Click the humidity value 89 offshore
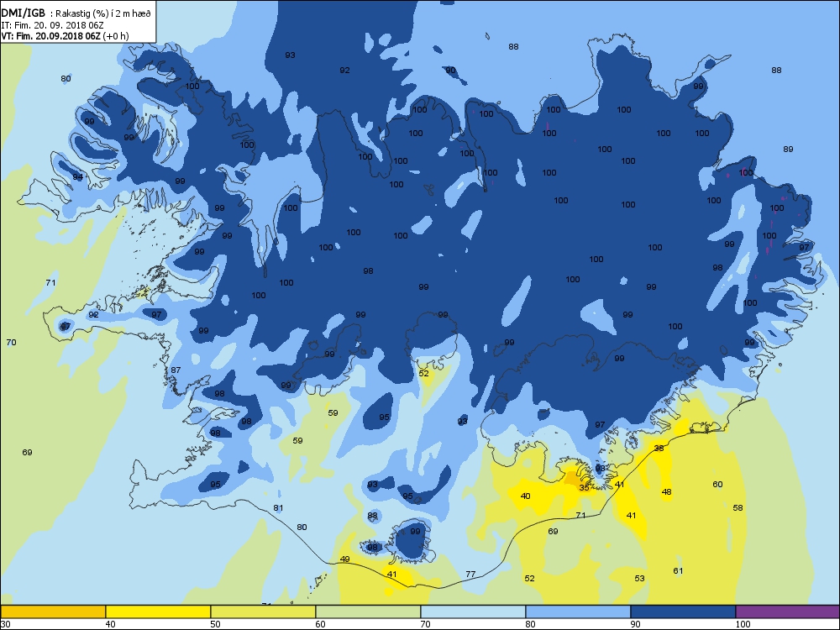Viewport: 840px width, 630px height. tap(788, 150)
